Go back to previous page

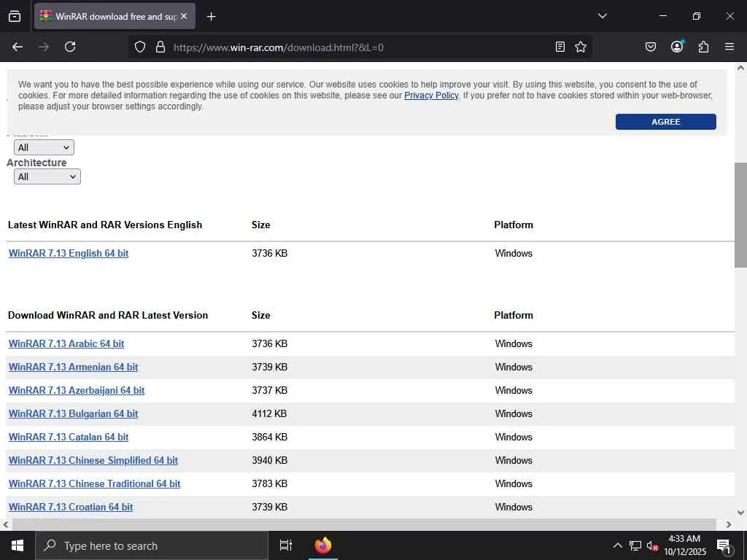(x=18, y=47)
